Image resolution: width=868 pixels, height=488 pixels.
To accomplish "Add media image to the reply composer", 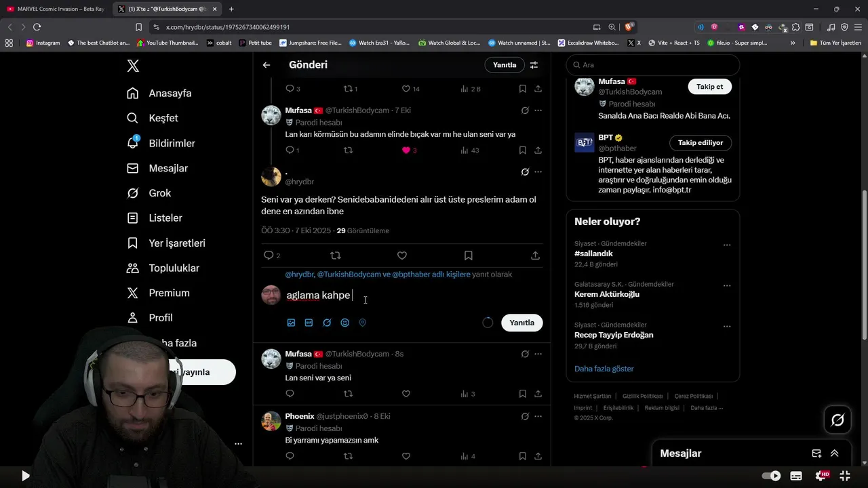I will (x=291, y=323).
